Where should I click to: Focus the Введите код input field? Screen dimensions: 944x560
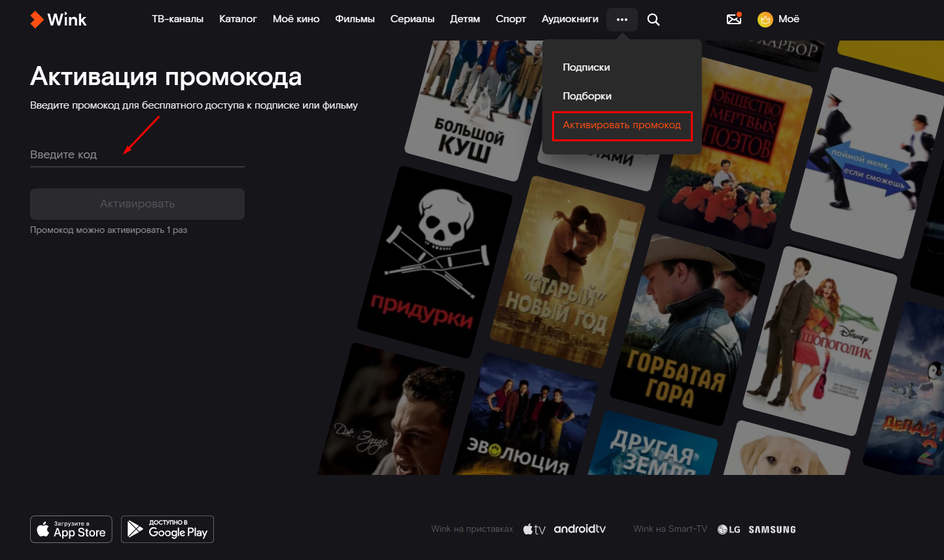coord(137,155)
